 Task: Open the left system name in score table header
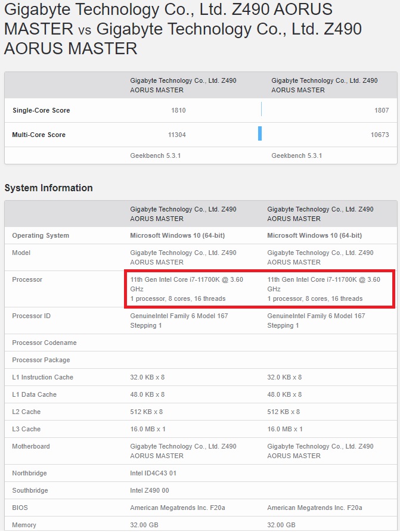[x=183, y=85]
